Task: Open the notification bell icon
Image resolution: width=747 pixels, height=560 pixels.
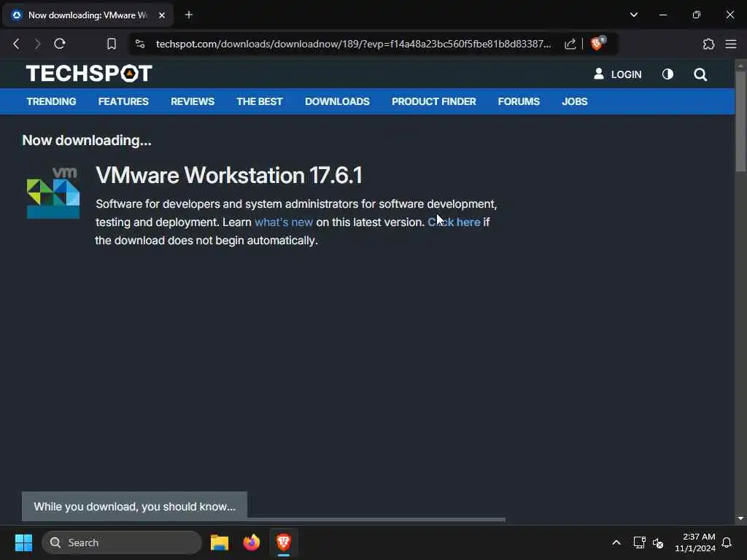Action: click(x=727, y=542)
